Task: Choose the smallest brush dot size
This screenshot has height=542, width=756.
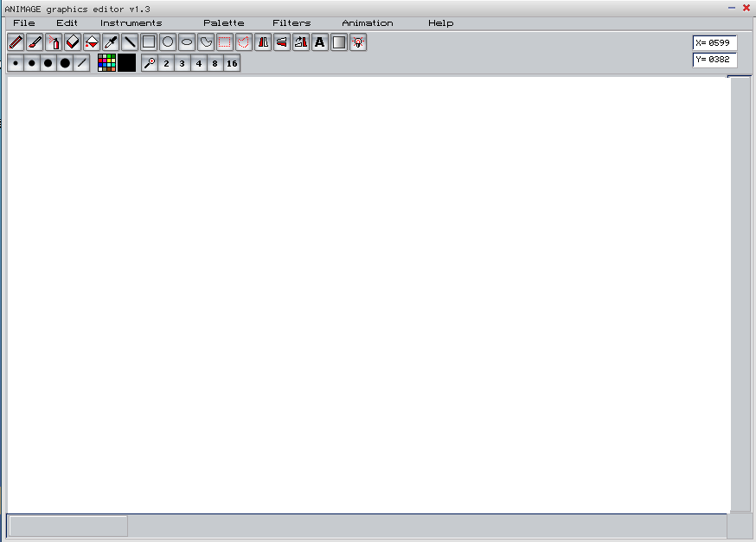Action: (16, 63)
